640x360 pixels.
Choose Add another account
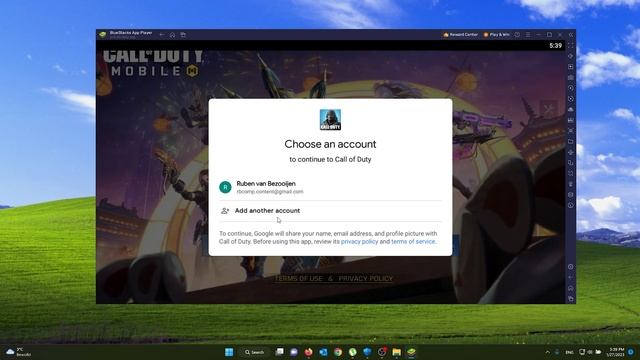click(330, 211)
